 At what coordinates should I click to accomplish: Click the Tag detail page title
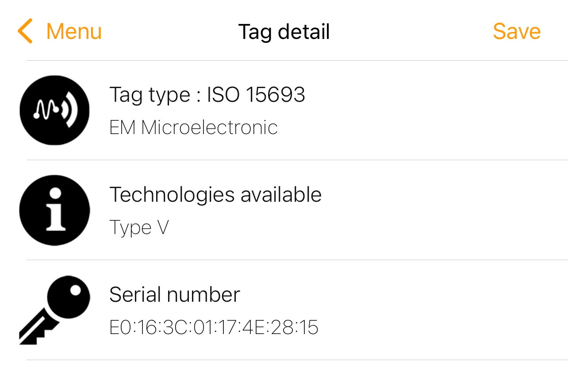point(284,32)
